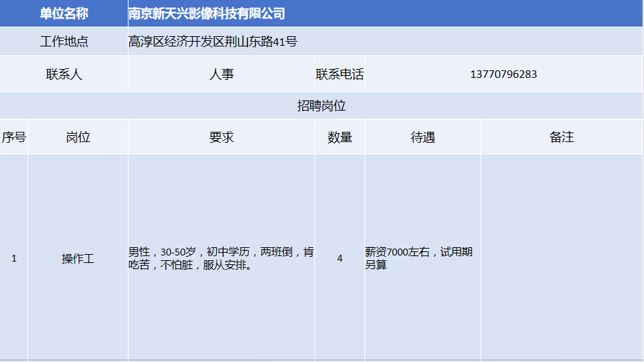Click the 联系人 label cell
Viewport: 644px width, 362px height.
pyautogui.click(x=64, y=74)
